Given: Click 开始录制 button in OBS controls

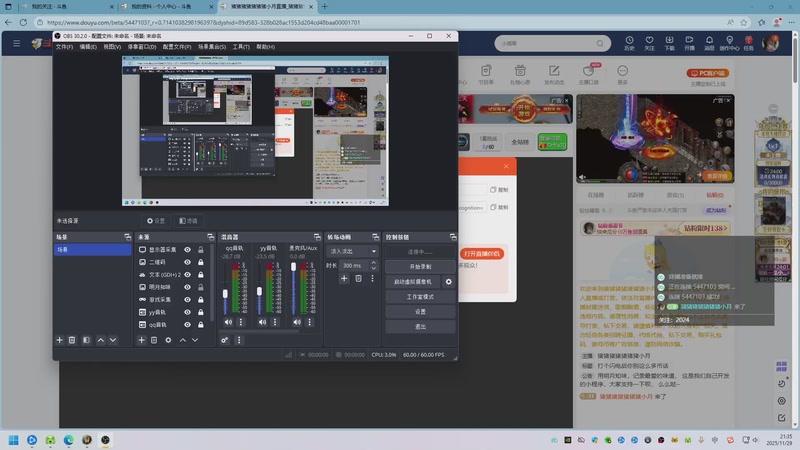Looking at the screenshot, I should pyautogui.click(x=420, y=266).
